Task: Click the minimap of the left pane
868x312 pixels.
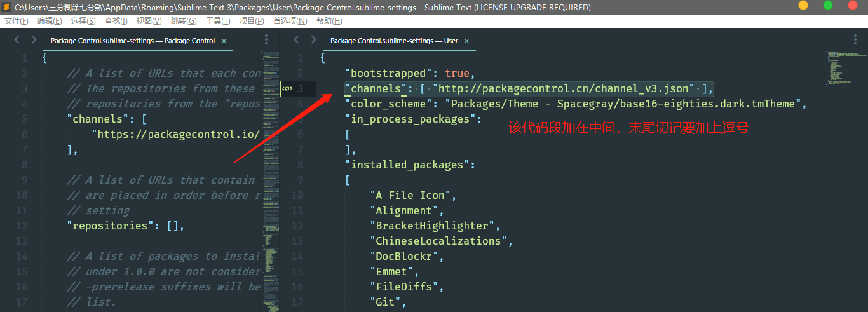Action: (271, 181)
